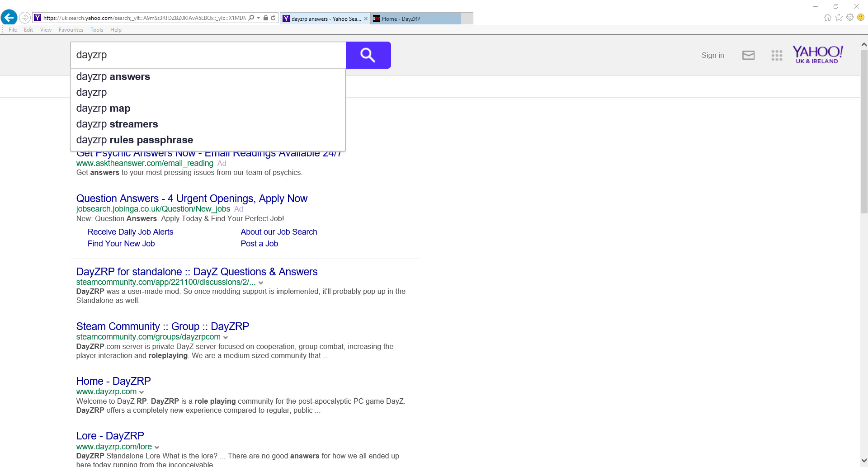Click the scrollbar down arrow
Screen dimensions: 868x467
pos(864,461)
